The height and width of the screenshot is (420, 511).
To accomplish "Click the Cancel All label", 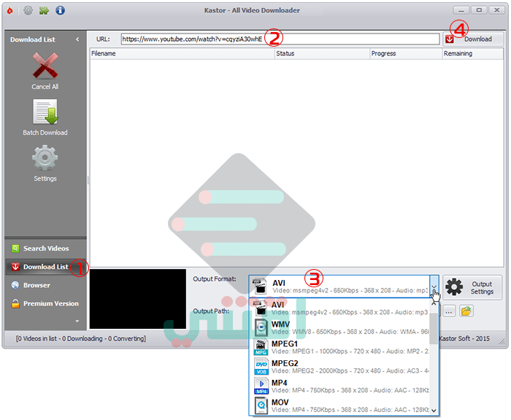I will (x=45, y=87).
